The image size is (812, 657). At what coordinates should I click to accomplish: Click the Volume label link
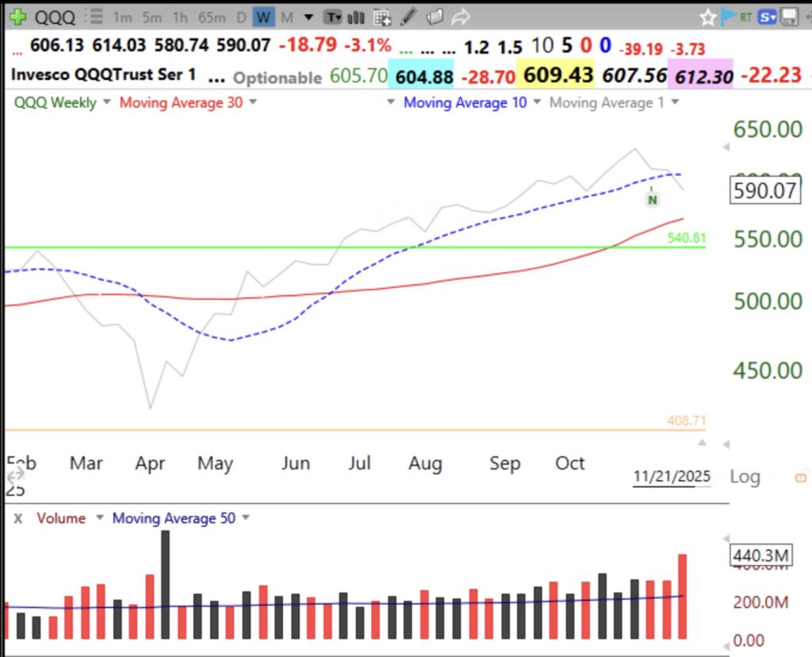[61, 517]
